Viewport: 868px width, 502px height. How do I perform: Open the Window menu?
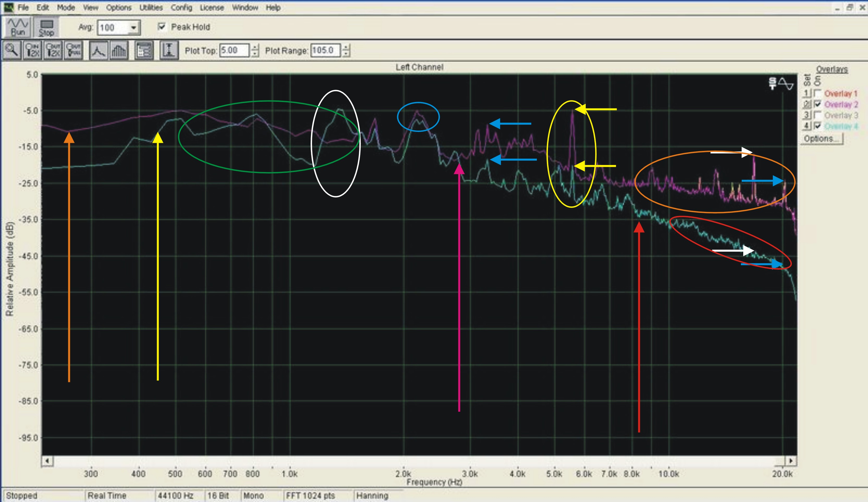tap(245, 8)
